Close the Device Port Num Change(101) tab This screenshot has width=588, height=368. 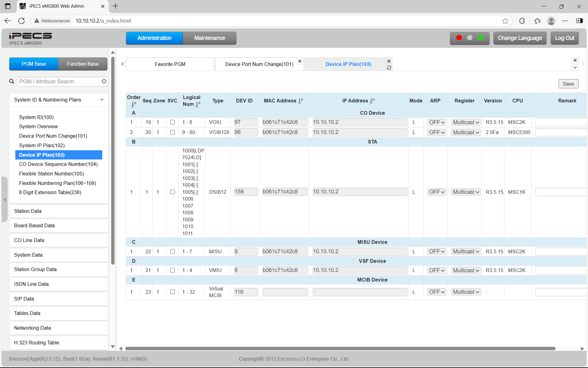(300, 61)
